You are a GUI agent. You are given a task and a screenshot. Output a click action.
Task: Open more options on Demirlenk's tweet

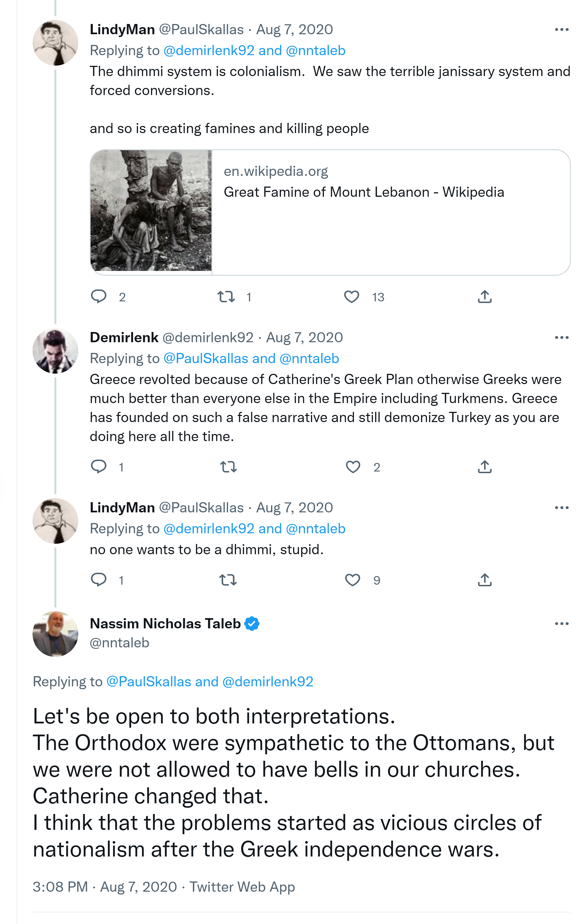561,337
